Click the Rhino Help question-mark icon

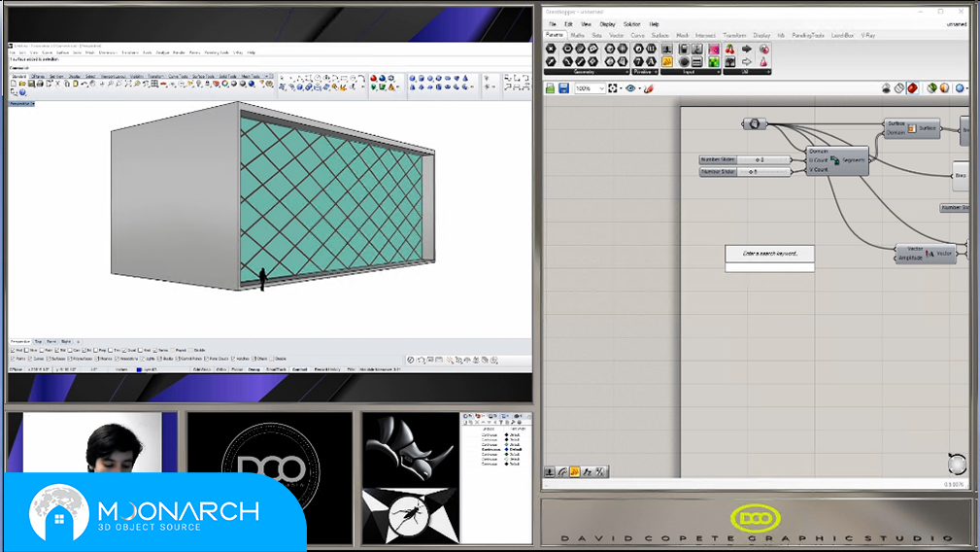click(x=22, y=92)
